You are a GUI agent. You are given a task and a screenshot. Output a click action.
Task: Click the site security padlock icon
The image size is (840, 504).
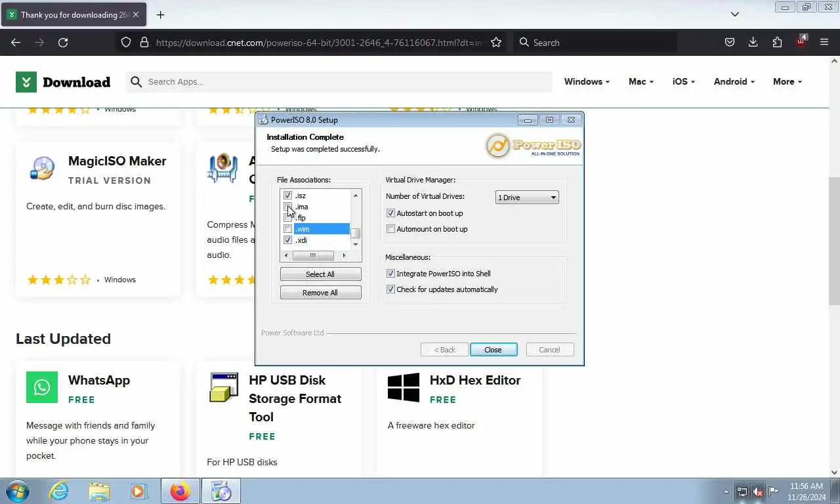click(144, 42)
